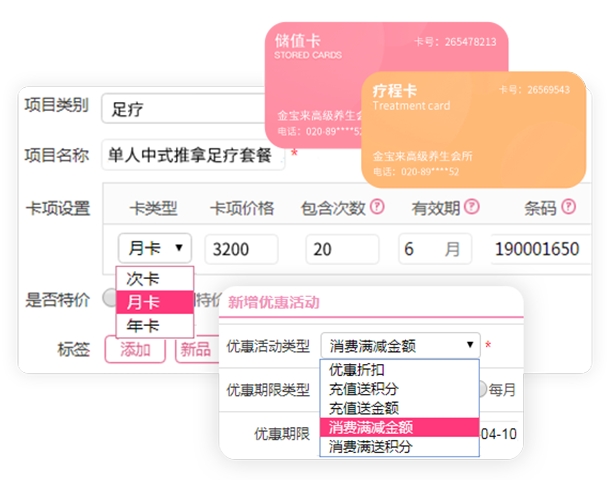Expand the 优惠活动类型 dropdown
The width and height of the screenshot is (609, 480).
pyautogui.click(x=399, y=346)
